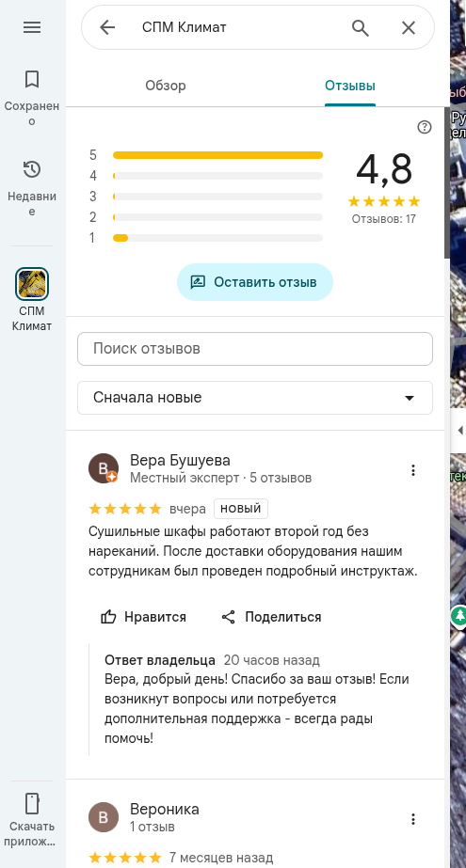Share Вера Бушуева's review via Поделиться
466x868 pixels.
(271, 617)
